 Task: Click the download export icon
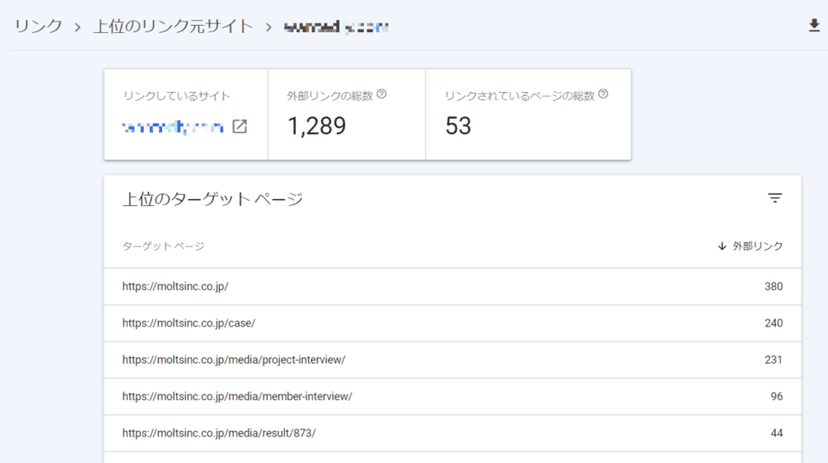click(814, 25)
